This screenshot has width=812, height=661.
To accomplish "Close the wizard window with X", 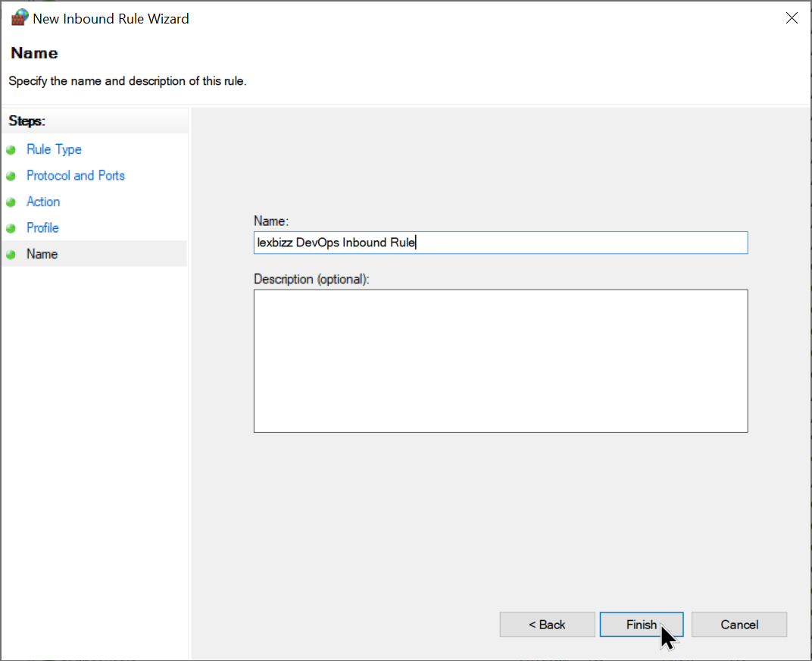I will coord(792,18).
